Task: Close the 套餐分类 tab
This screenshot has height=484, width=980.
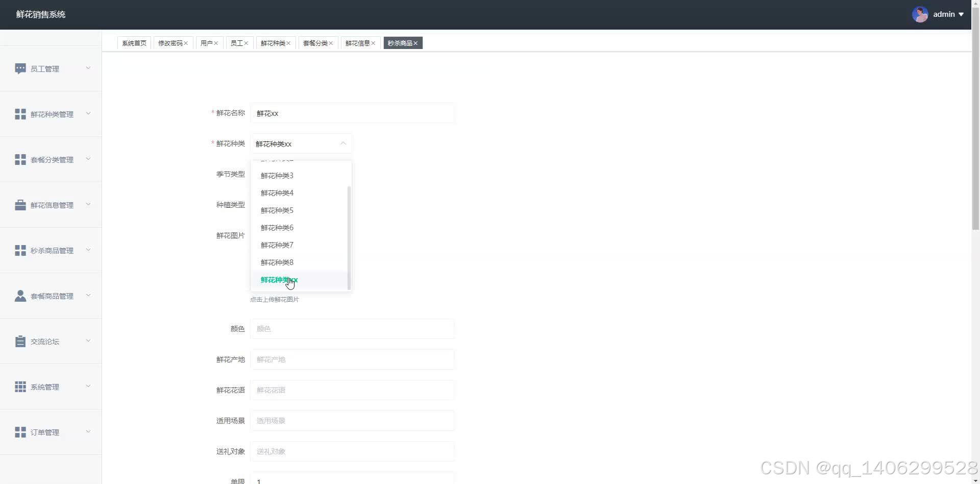Action: [331, 43]
